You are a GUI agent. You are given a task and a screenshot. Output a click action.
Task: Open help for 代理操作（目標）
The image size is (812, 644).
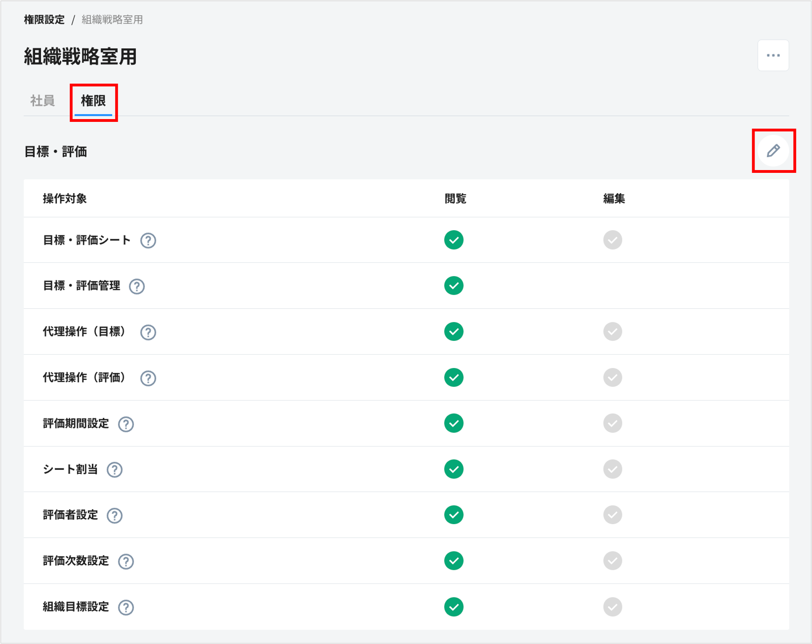pos(148,332)
